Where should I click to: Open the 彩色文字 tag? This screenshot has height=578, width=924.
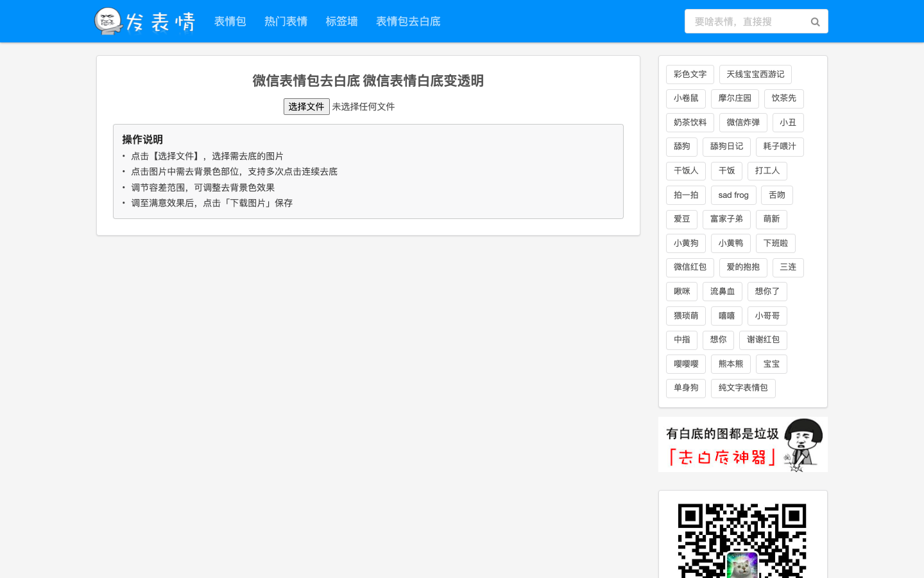point(689,74)
